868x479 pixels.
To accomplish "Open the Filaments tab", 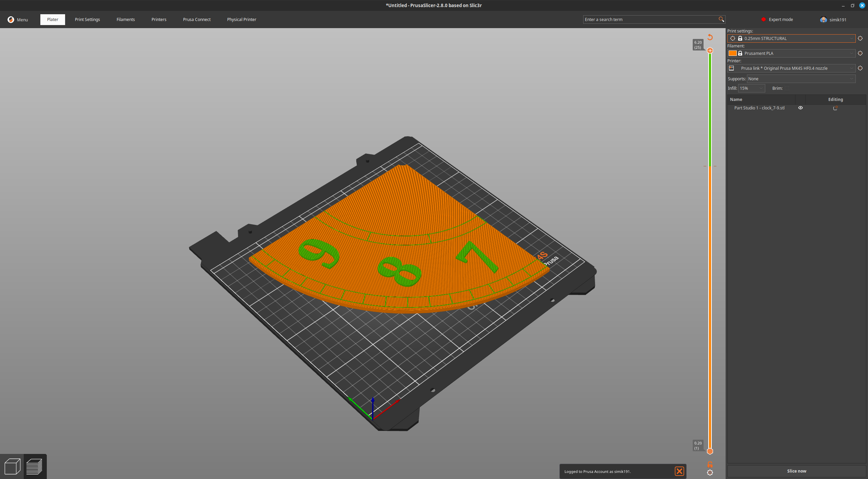I will [126, 19].
